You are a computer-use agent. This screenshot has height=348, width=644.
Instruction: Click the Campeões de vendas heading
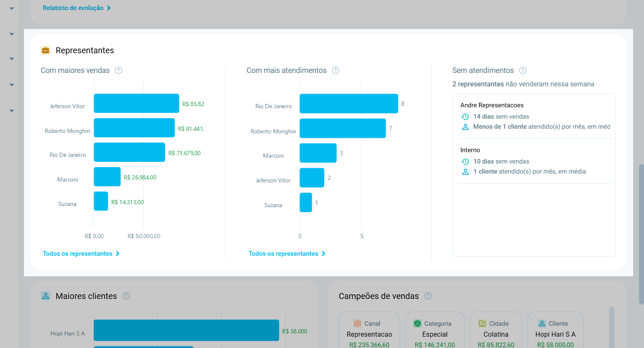tap(379, 296)
